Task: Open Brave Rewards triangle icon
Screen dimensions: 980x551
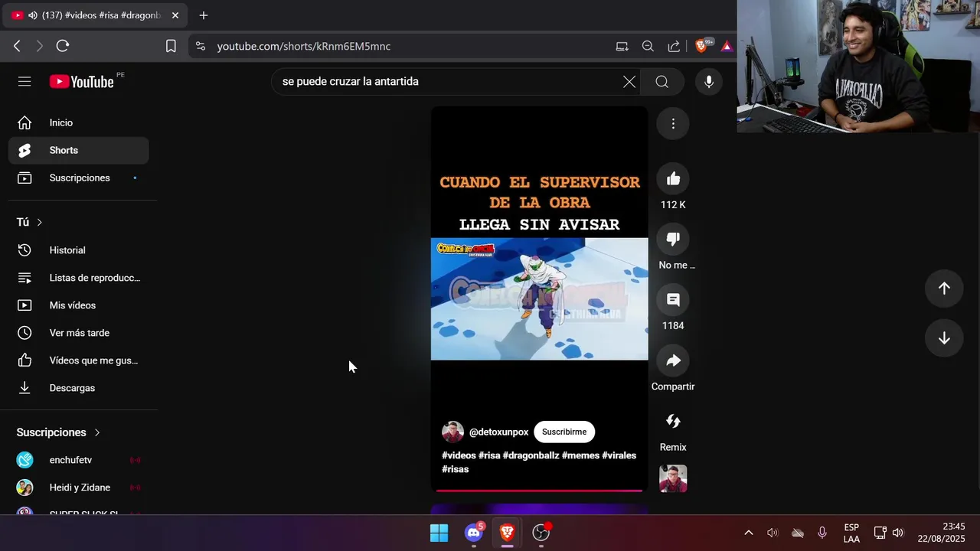Action: (727, 46)
